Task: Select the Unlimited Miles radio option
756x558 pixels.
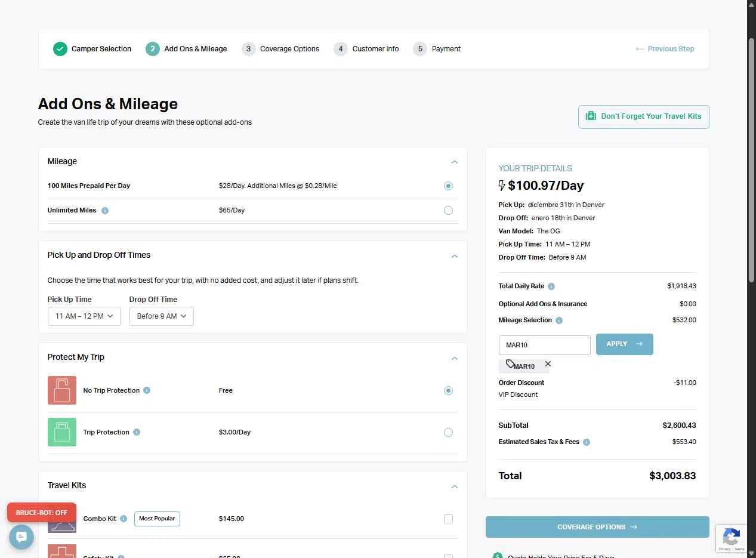Action: (x=448, y=211)
